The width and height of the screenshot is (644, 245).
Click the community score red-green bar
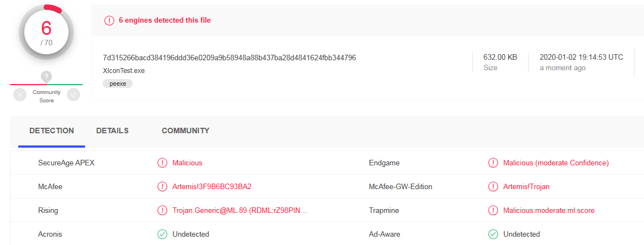coord(46,85)
